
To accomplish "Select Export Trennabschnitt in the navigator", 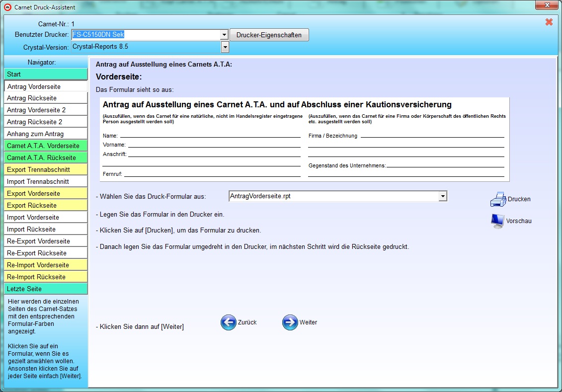I will [x=46, y=169].
